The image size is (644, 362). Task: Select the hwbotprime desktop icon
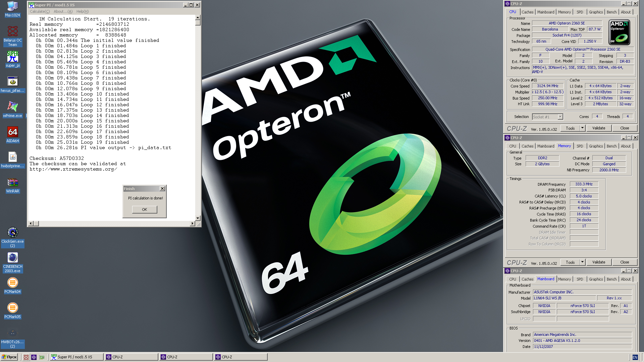(12, 160)
